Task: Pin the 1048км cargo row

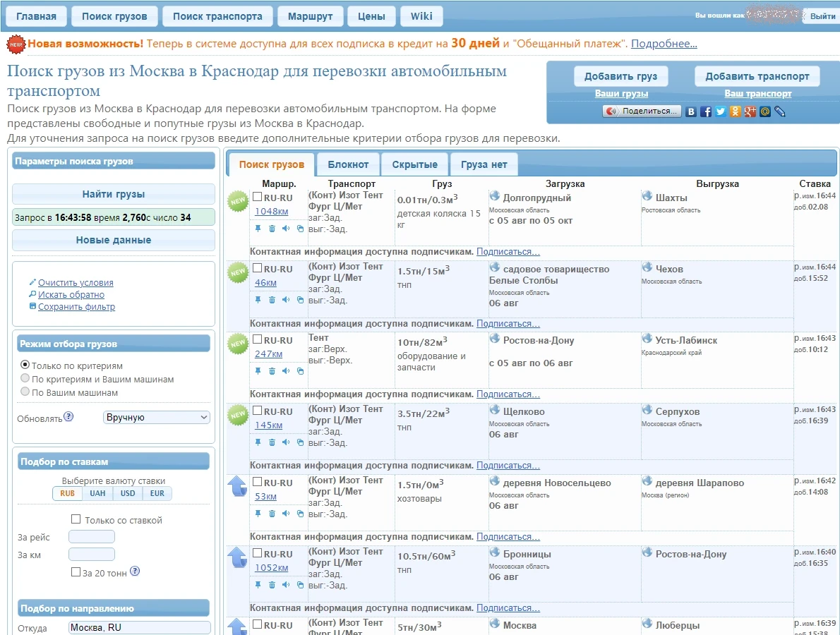Action: click(x=258, y=229)
